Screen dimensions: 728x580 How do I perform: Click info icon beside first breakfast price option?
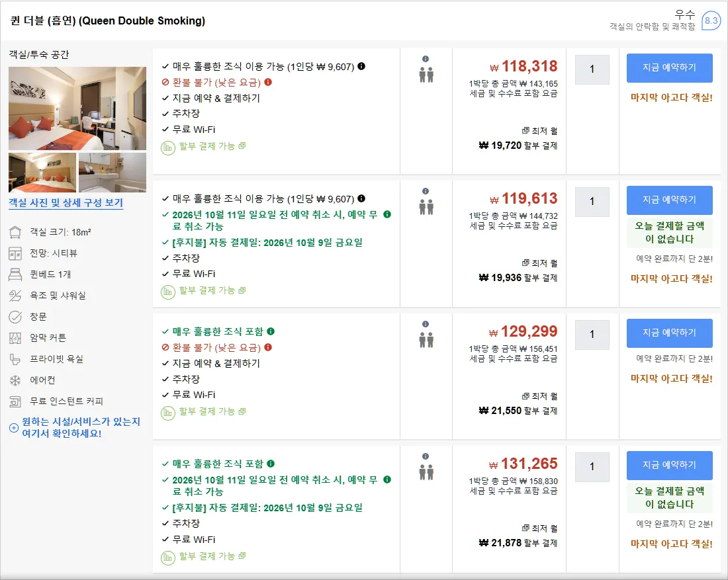pos(361,66)
